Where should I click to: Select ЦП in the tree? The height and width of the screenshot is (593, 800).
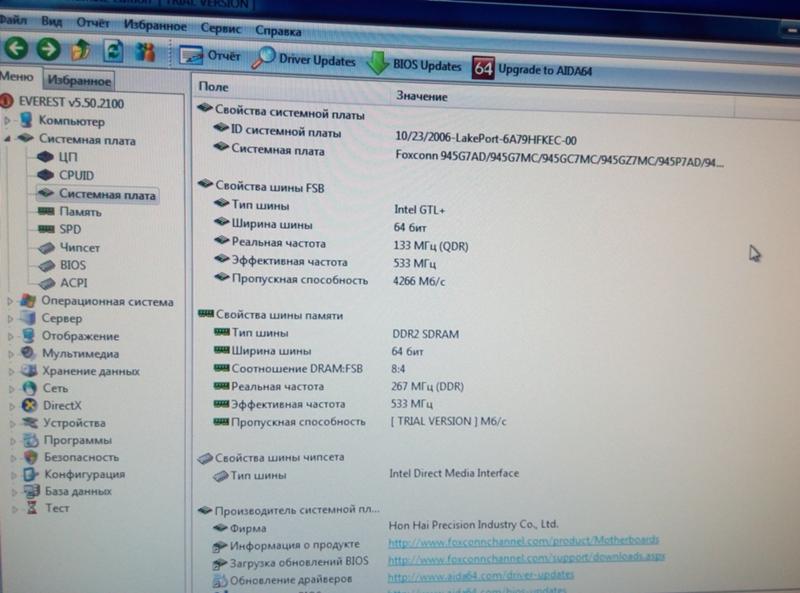click(68, 157)
